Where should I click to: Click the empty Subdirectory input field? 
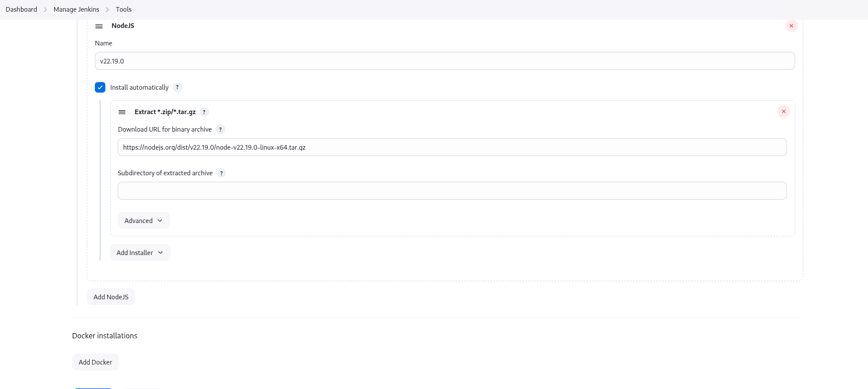pyautogui.click(x=452, y=191)
